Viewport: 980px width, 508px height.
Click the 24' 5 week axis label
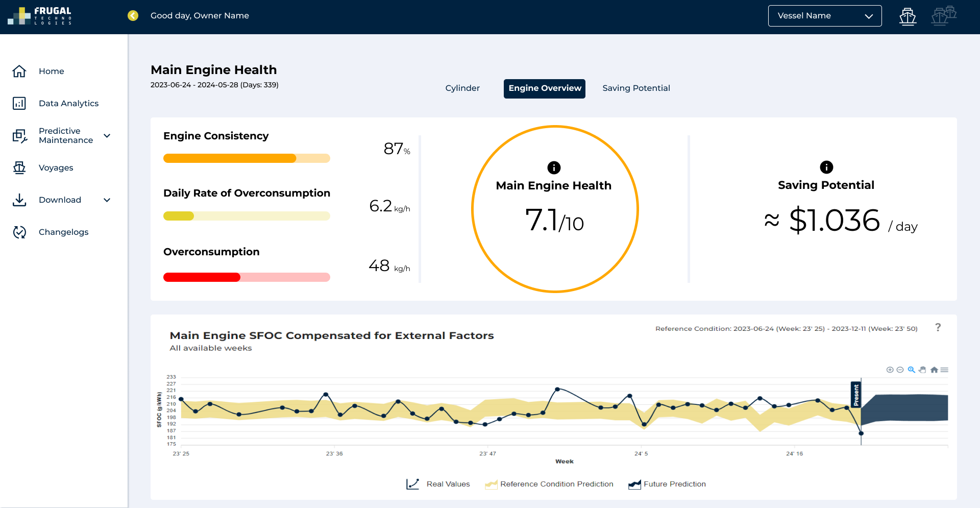[x=641, y=453]
